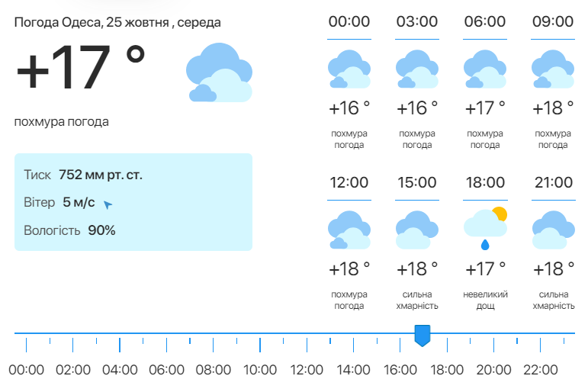Click the "Погода Одеса, 25 жовтня" heading

coord(117,22)
